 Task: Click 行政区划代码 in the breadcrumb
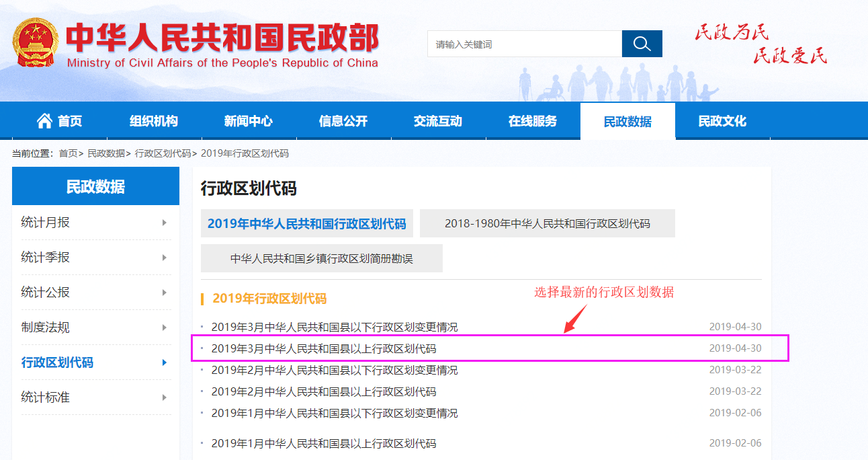tap(163, 153)
